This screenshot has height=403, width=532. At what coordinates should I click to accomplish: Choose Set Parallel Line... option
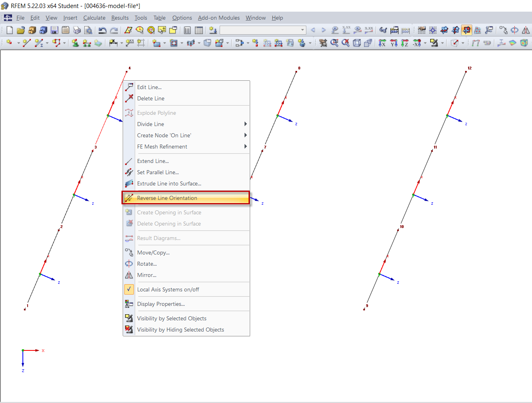click(x=186, y=172)
